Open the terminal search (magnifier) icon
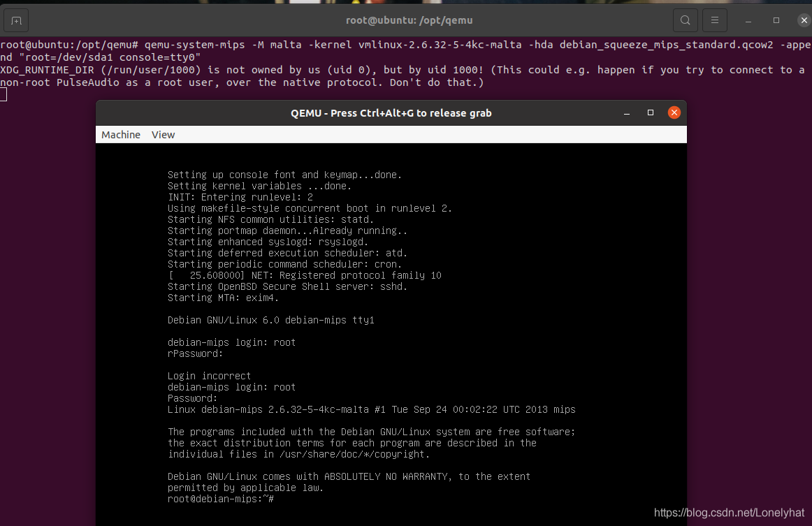812x526 pixels. [x=685, y=21]
